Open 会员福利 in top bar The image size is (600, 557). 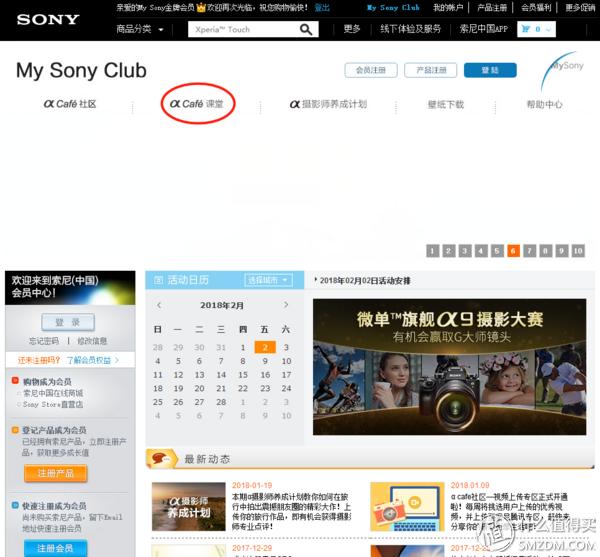[536, 8]
